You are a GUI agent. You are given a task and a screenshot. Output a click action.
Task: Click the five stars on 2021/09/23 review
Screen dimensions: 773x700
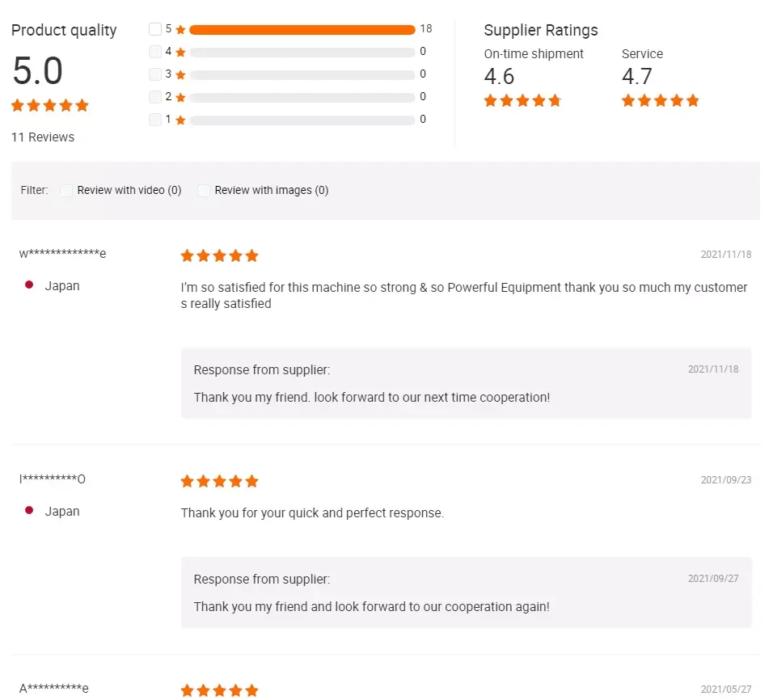219,482
